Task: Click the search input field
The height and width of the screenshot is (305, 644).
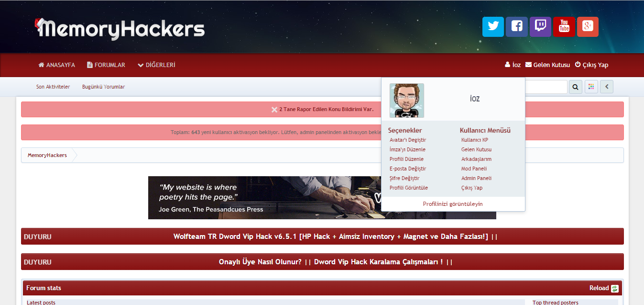Action: tap(546, 87)
